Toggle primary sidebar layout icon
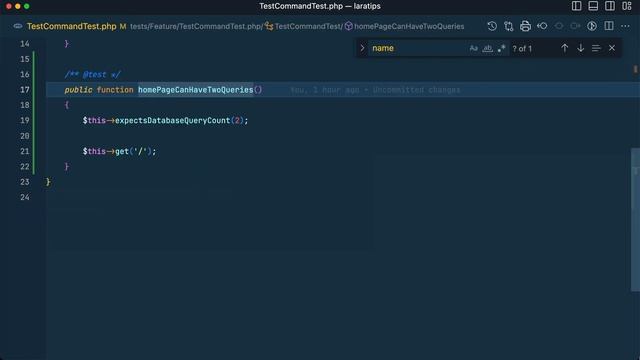Image resolution: width=640 pixels, height=360 pixels. (x=576, y=6)
